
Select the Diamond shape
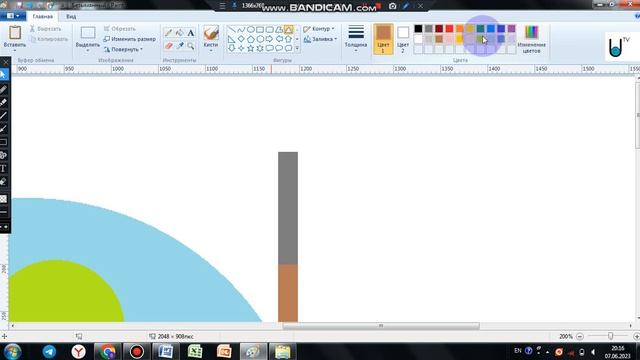(241, 39)
